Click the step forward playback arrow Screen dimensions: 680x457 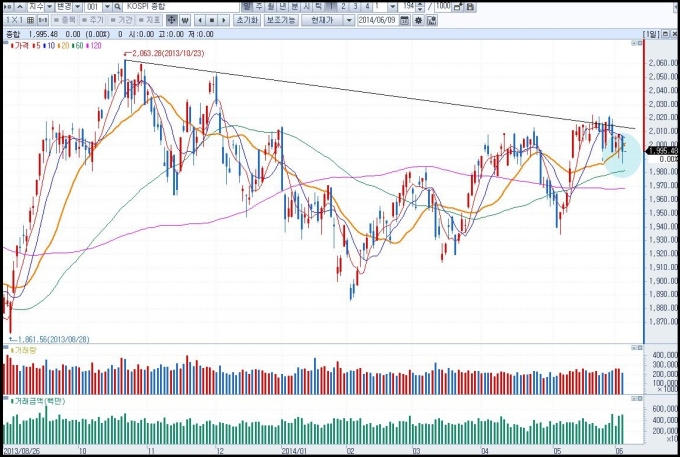(x=224, y=20)
